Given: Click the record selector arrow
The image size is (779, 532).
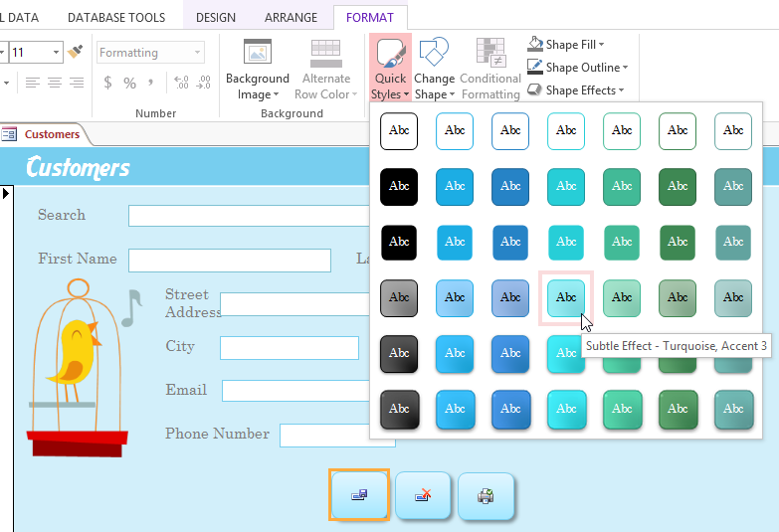Looking at the screenshot, I should 5,193.
